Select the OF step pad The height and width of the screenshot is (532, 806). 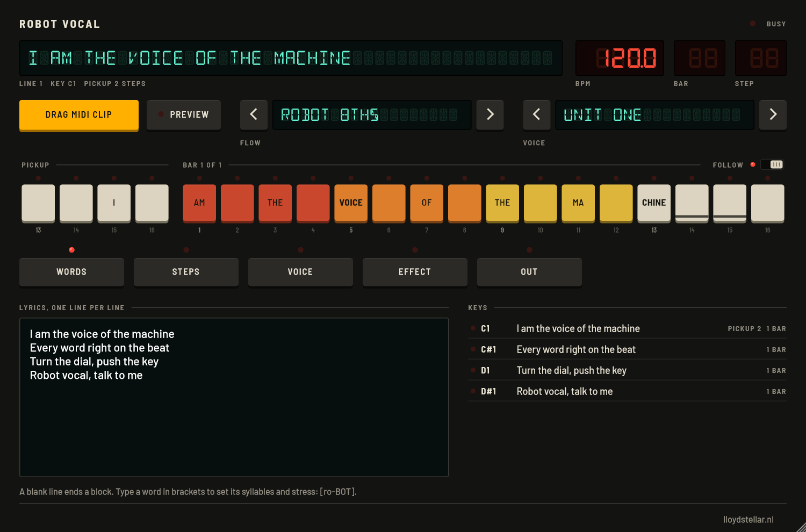click(x=427, y=203)
